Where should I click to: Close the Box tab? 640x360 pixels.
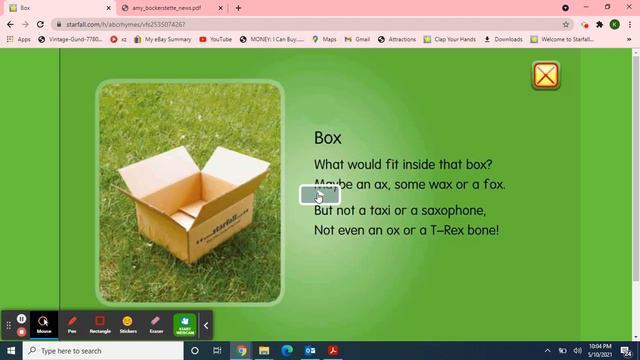tap(109, 8)
